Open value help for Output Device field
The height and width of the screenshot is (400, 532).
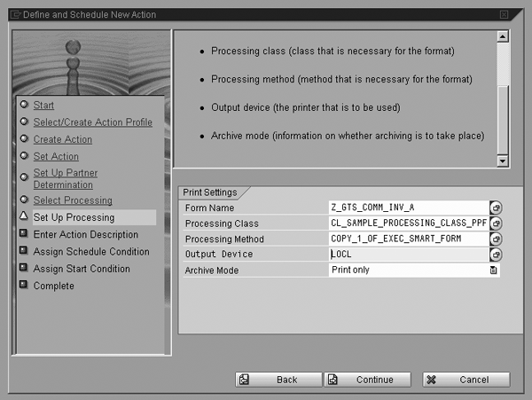click(x=495, y=255)
